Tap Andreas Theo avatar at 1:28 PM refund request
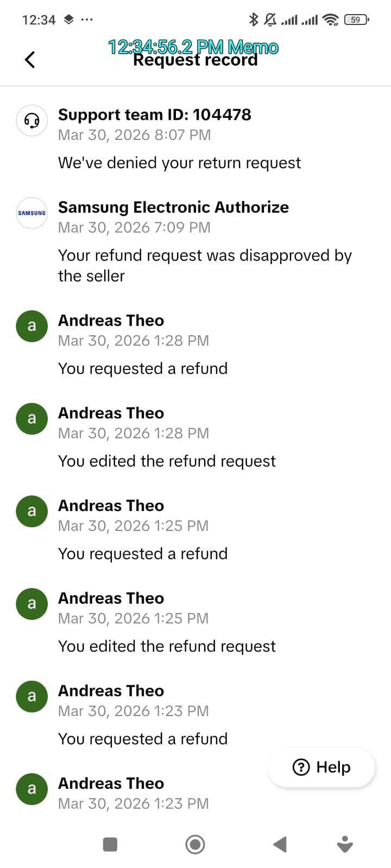Screen dimensions: 391x868 tap(32, 326)
